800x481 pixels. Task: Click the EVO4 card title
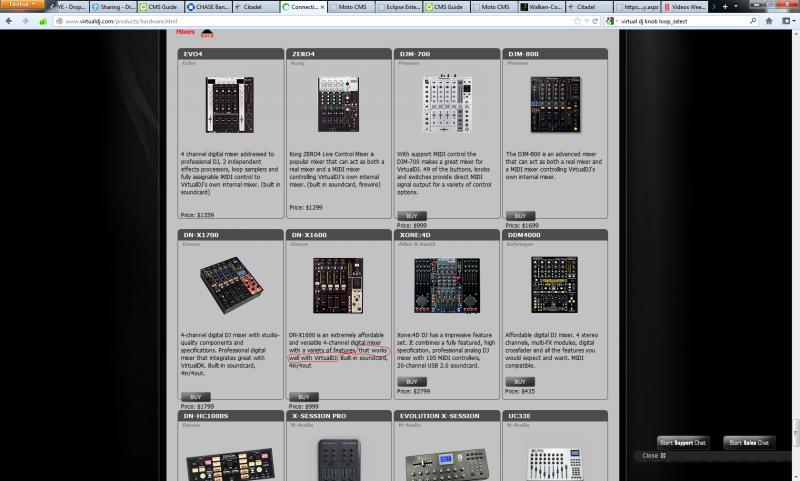[x=193, y=54]
